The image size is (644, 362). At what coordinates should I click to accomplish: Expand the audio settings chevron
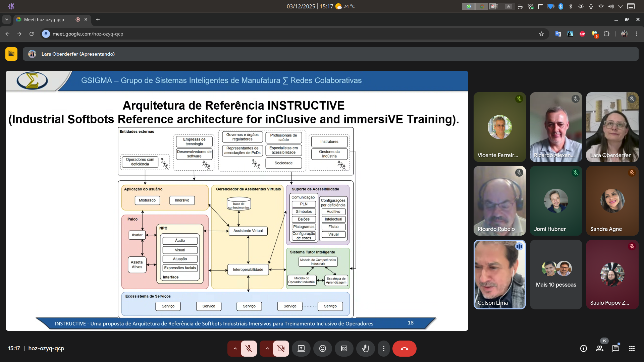point(235,349)
